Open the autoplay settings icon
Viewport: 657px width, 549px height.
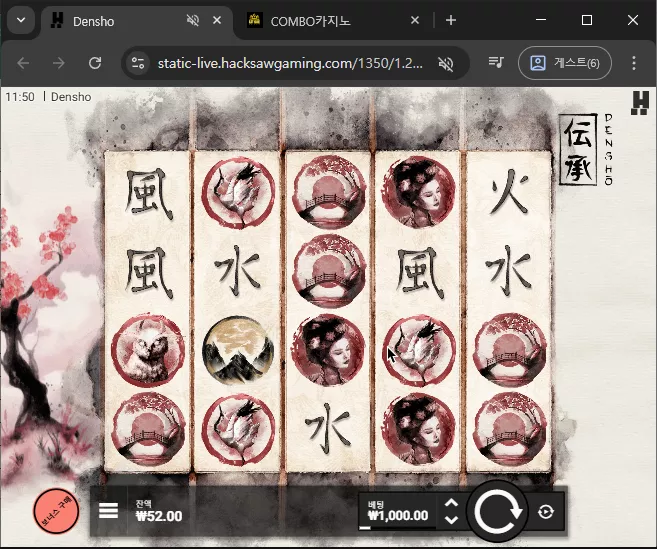point(546,512)
